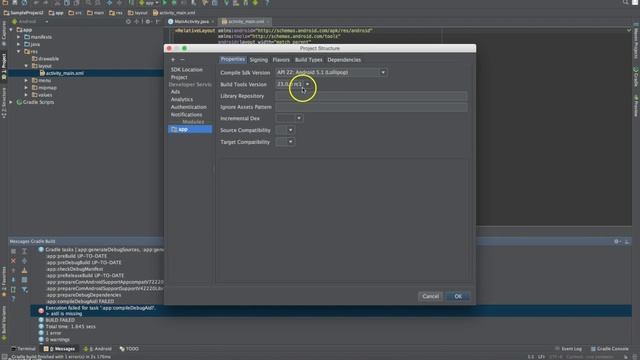This screenshot has height=360, width=640.
Task: Select the '1 error' message row
Action: tap(53, 333)
